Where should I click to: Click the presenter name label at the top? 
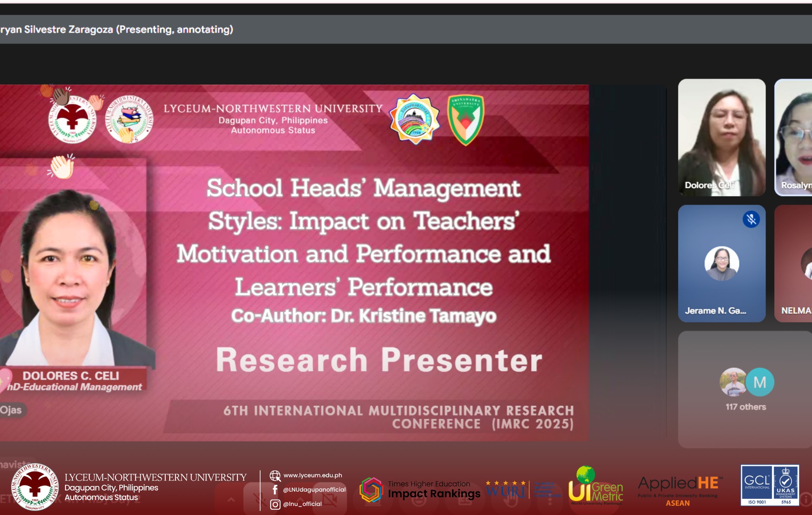tap(116, 29)
